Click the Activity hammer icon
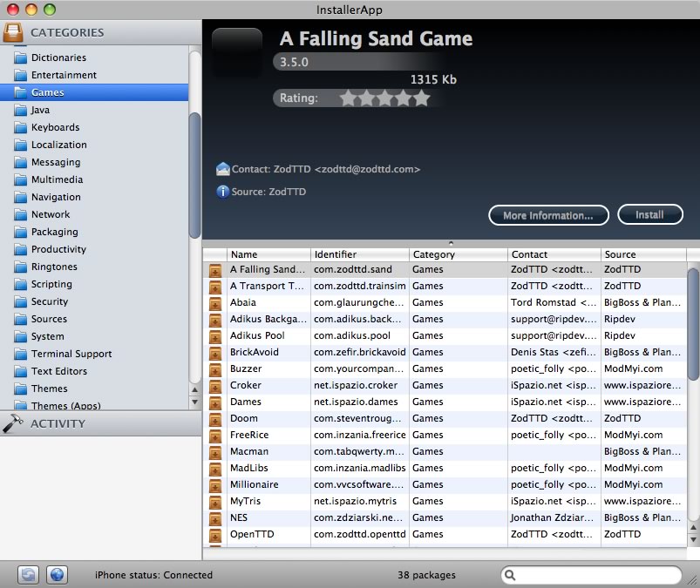This screenshot has height=588, width=700. coord(12,423)
